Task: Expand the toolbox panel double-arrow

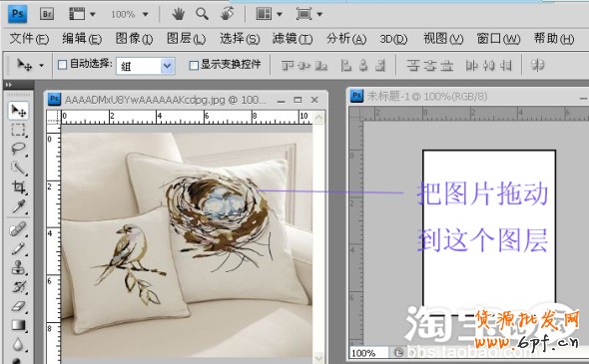Action: [x=8, y=85]
